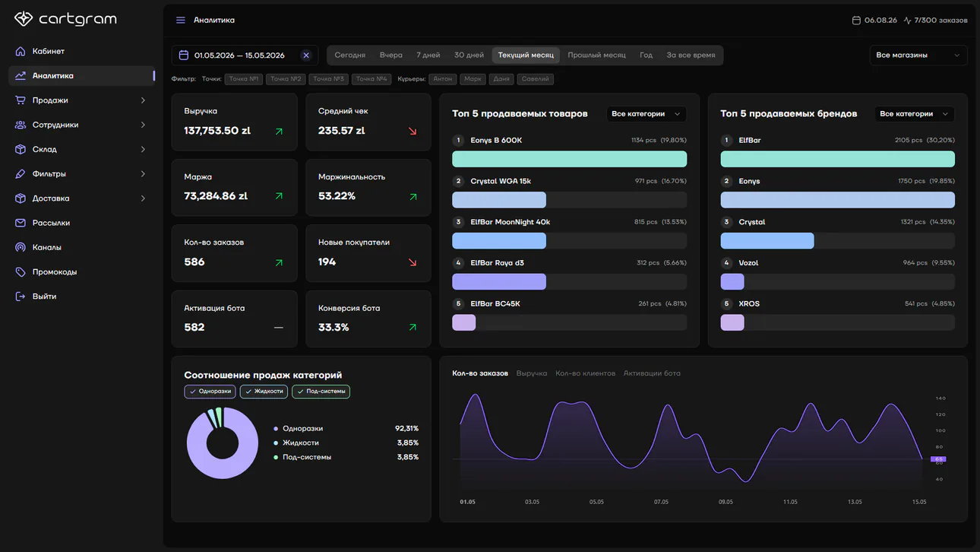Image resolution: width=980 pixels, height=552 pixels.
Task: Uncheck the Одноразки category checkbox
Action: coord(210,392)
